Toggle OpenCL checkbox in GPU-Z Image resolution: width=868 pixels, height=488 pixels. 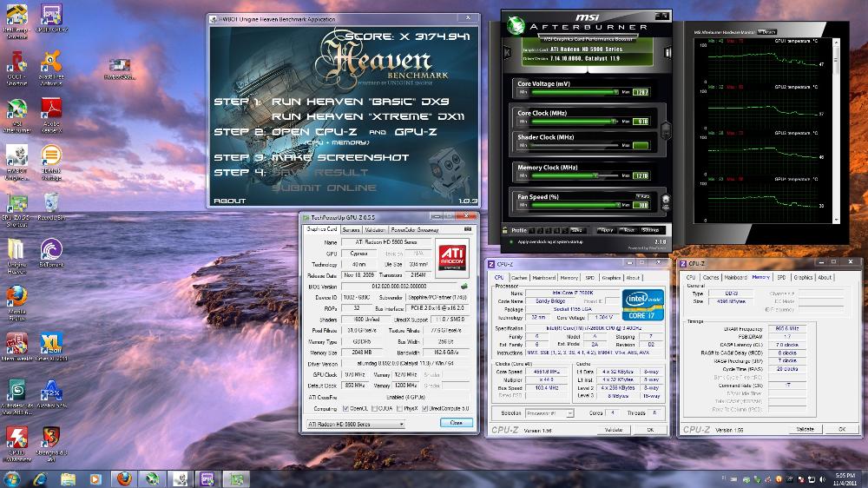coord(345,409)
